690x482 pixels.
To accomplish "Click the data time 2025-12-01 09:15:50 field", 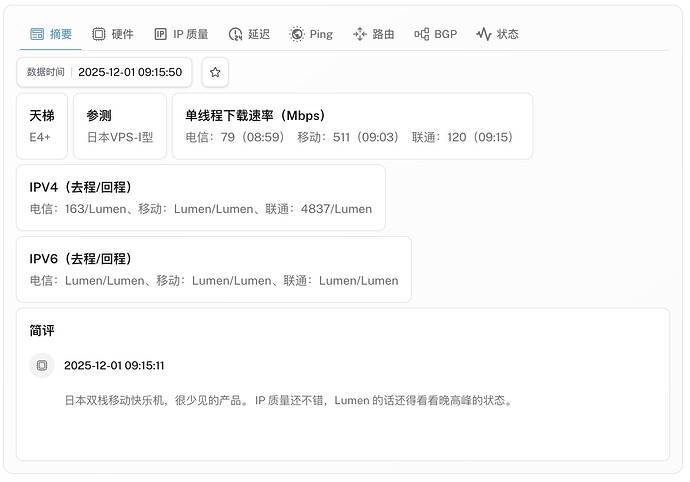I will 104,72.
